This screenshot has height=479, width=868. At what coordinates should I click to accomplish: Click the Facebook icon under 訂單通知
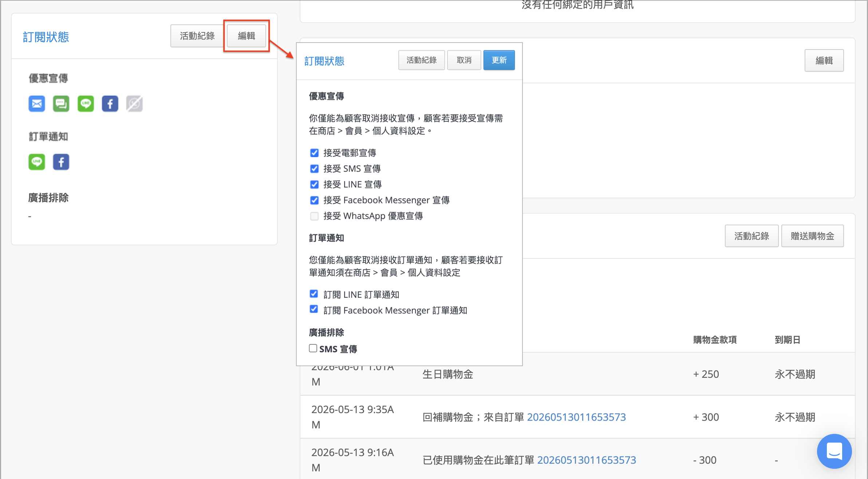point(61,162)
